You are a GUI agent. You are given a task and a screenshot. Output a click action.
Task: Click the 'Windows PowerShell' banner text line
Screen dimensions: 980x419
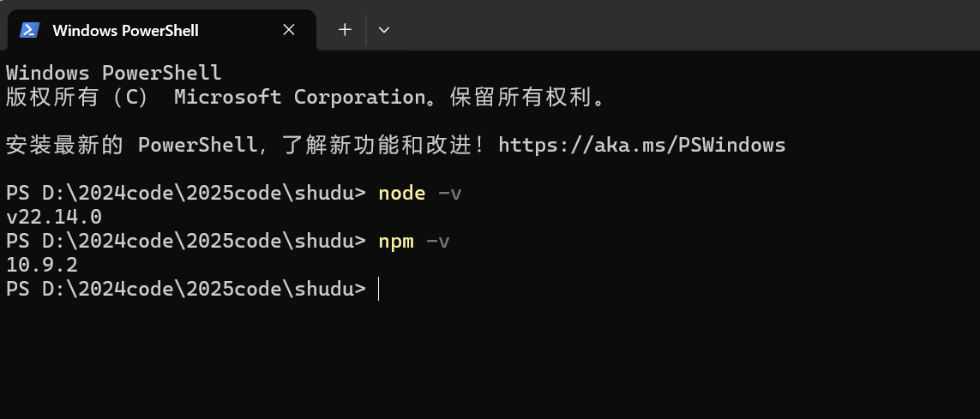[113, 73]
